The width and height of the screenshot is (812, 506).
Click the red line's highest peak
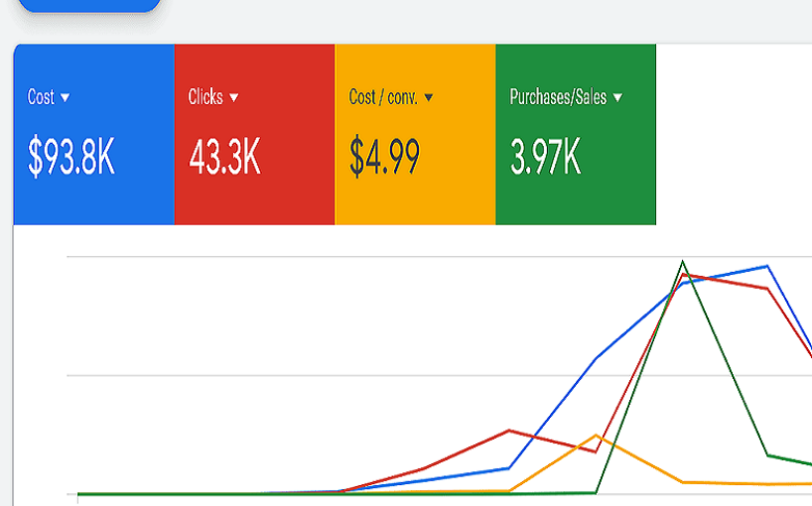(x=683, y=275)
